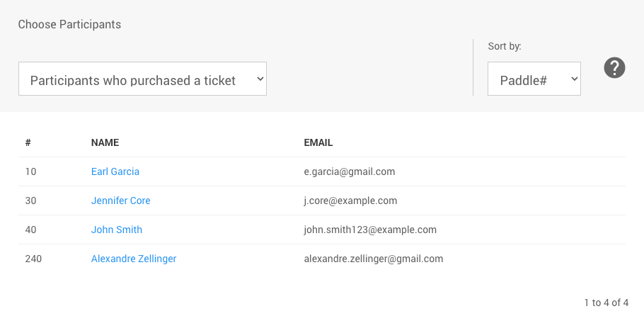This screenshot has height=333, width=644.
Task: Click the Choose Participants heading
Action: pyautogui.click(x=69, y=25)
